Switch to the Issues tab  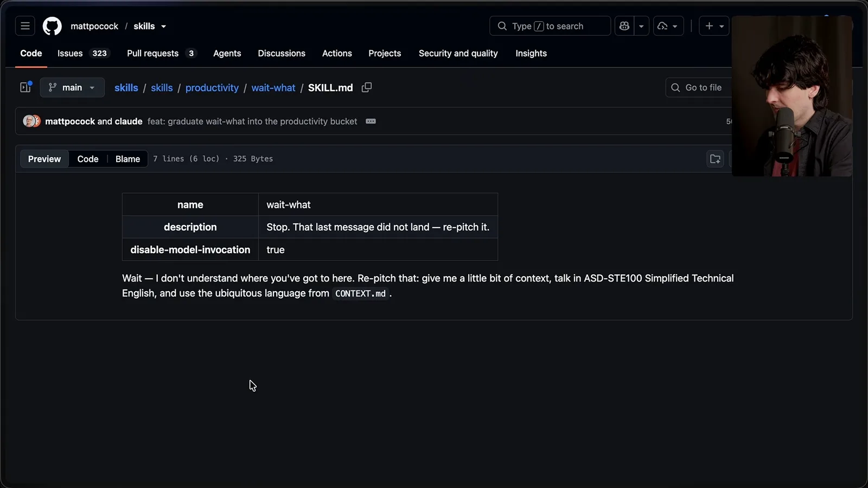(84, 53)
